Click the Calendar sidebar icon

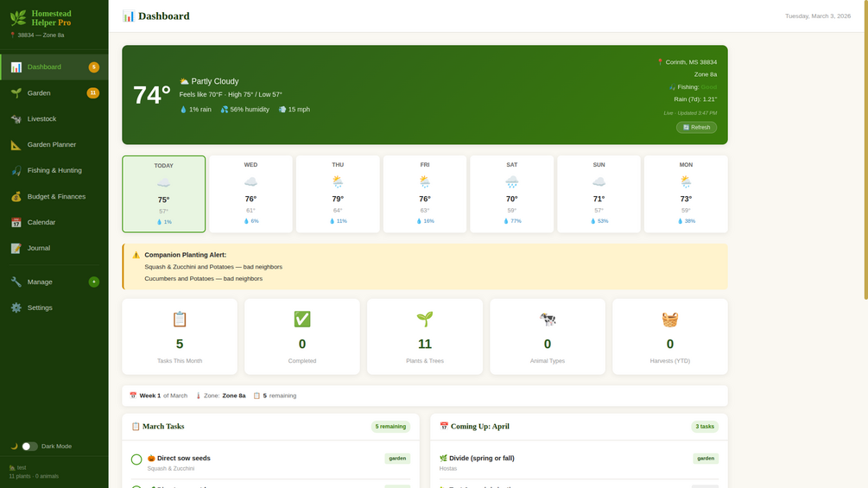coord(16,223)
